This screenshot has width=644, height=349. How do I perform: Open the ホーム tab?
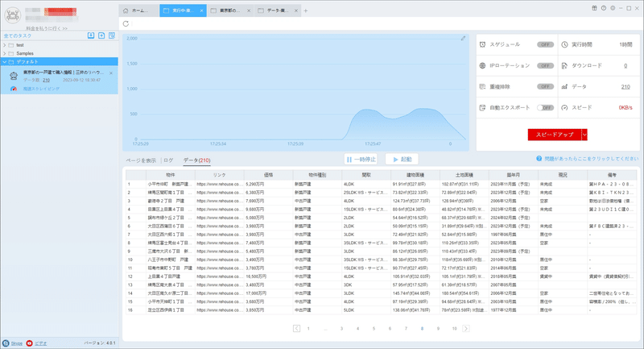138,10
